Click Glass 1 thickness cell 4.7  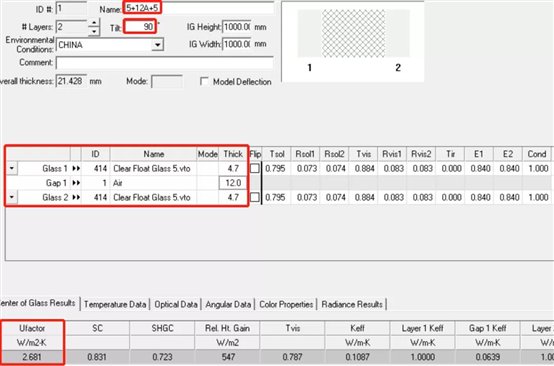click(x=233, y=169)
